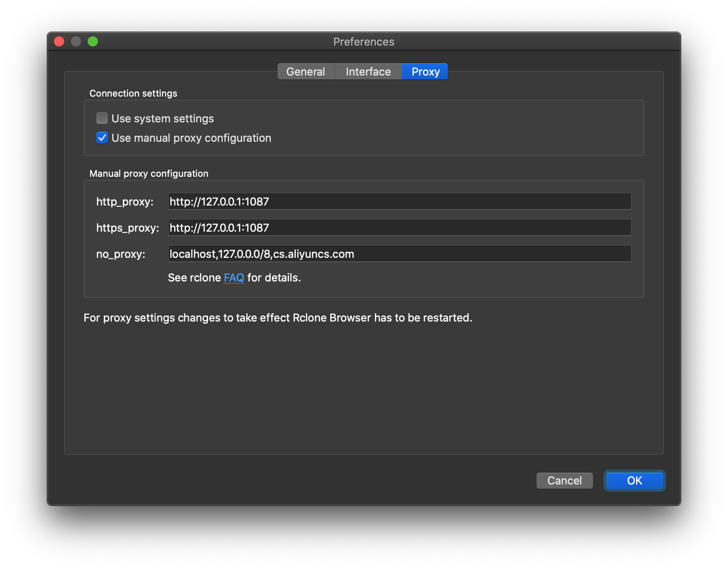The image size is (728, 568).
Task: Click the Connection settings heading
Action: pyautogui.click(x=133, y=93)
